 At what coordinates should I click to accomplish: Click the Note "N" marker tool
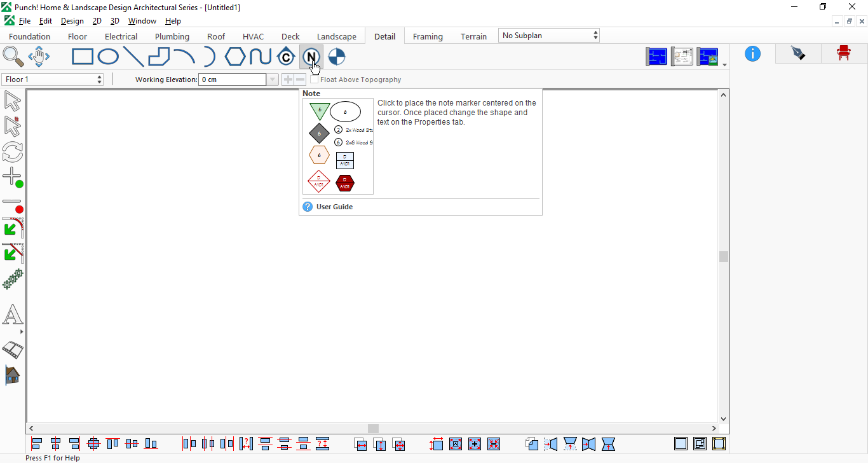(x=311, y=57)
